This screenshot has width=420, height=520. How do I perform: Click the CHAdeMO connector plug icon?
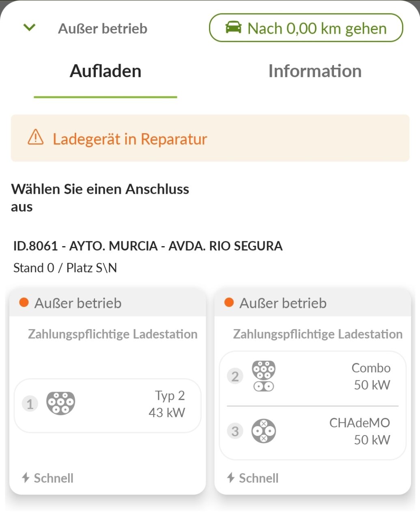(x=263, y=431)
